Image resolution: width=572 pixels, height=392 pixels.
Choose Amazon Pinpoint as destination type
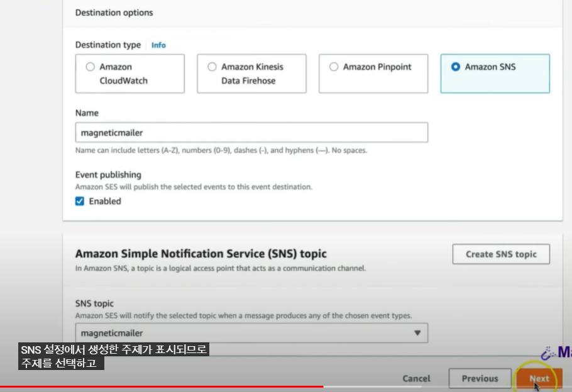[x=373, y=73]
